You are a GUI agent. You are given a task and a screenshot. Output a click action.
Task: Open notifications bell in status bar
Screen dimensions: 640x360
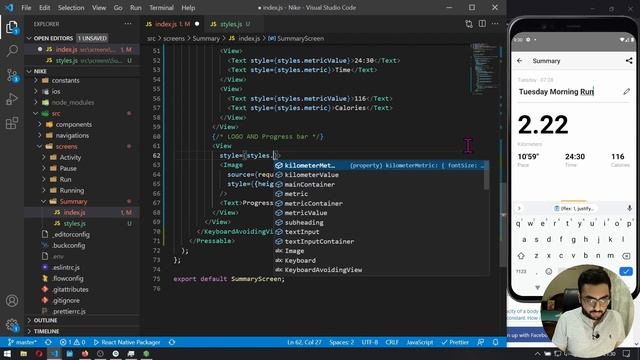(x=495, y=342)
